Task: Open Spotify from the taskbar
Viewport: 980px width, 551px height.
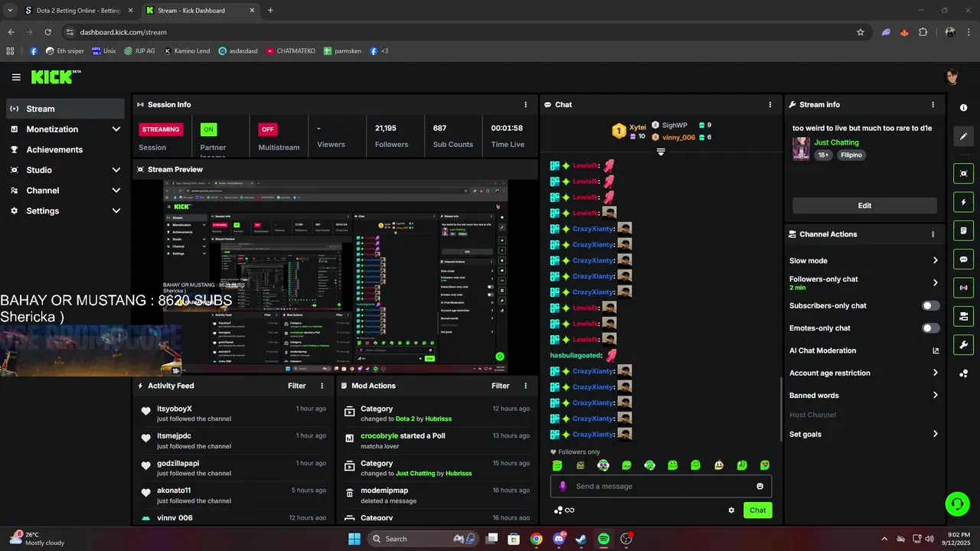Action: click(x=603, y=539)
